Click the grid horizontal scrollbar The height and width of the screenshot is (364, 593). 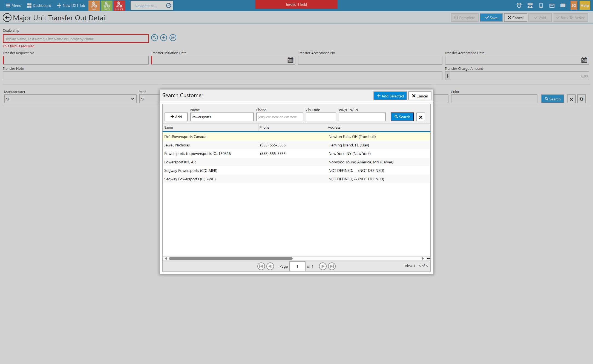[x=231, y=258]
